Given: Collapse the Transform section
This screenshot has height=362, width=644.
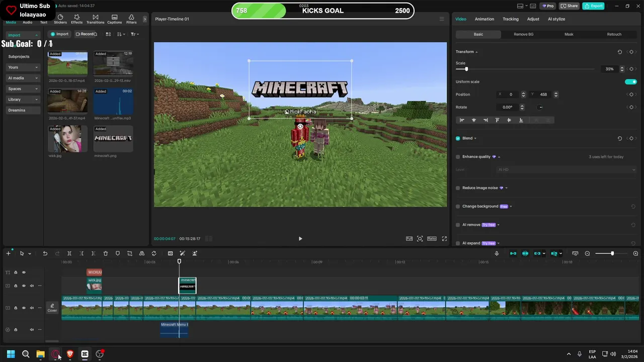Looking at the screenshot, I should click(x=476, y=52).
